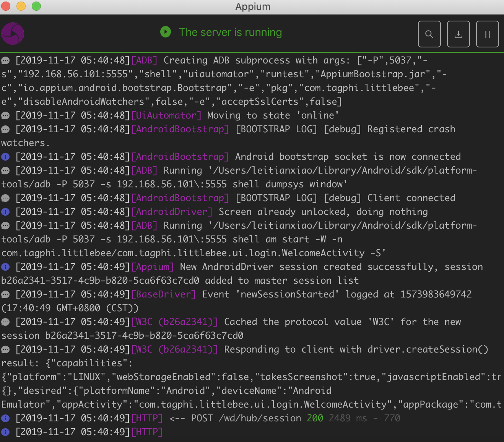Click the purple Appium logo

coord(13,34)
